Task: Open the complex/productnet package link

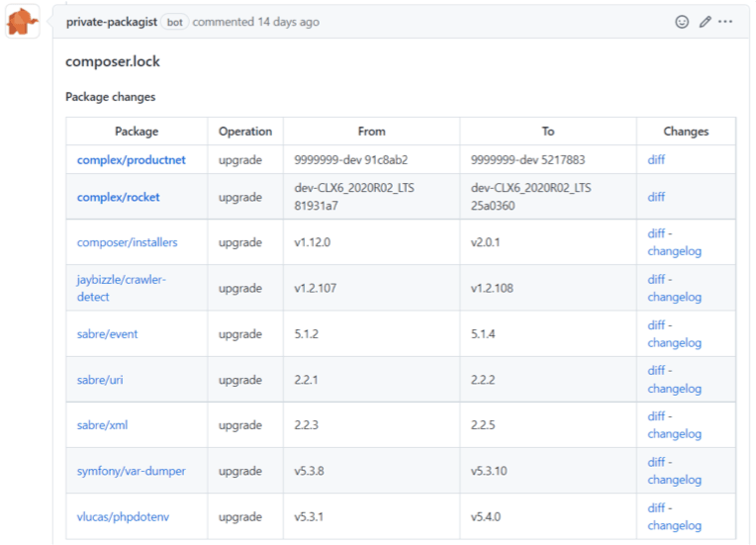Action: 132,160
